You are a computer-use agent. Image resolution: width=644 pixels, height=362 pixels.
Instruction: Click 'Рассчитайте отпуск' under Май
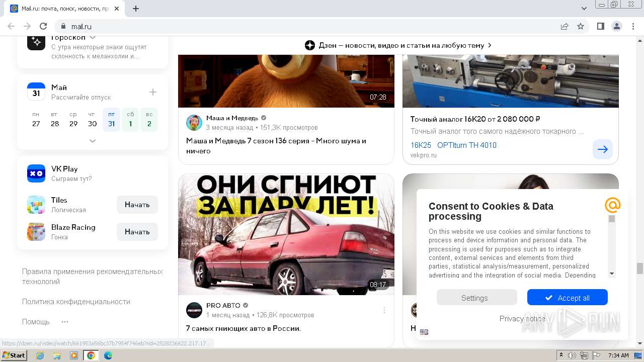(x=81, y=97)
